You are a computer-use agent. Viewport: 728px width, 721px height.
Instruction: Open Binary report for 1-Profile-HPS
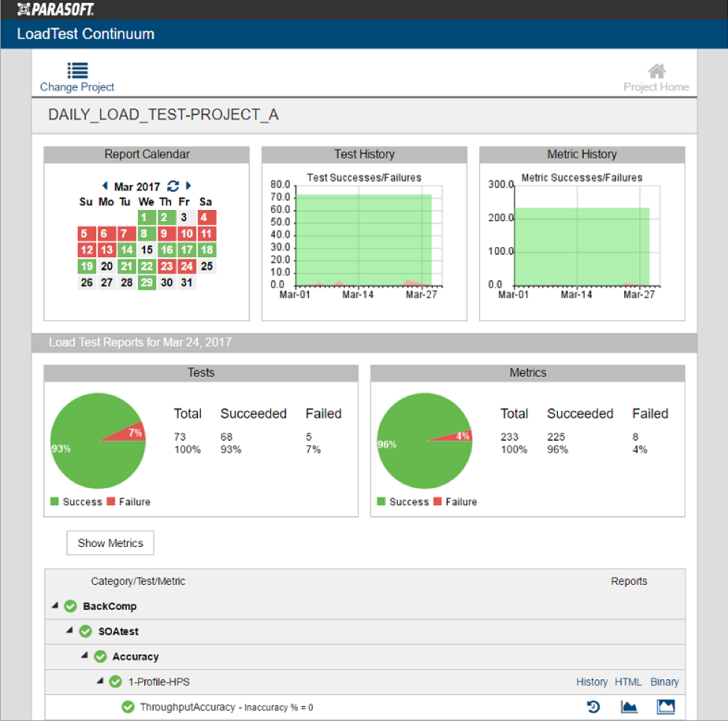pyautogui.click(x=665, y=681)
